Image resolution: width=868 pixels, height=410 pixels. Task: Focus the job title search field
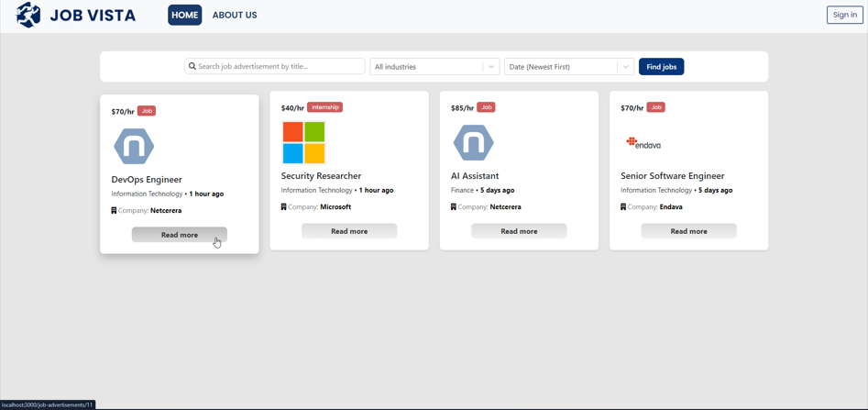point(280,67)
